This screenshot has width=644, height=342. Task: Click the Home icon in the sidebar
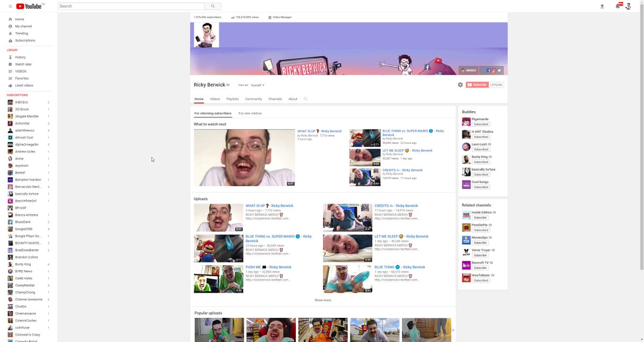click(x=10, y=19)
